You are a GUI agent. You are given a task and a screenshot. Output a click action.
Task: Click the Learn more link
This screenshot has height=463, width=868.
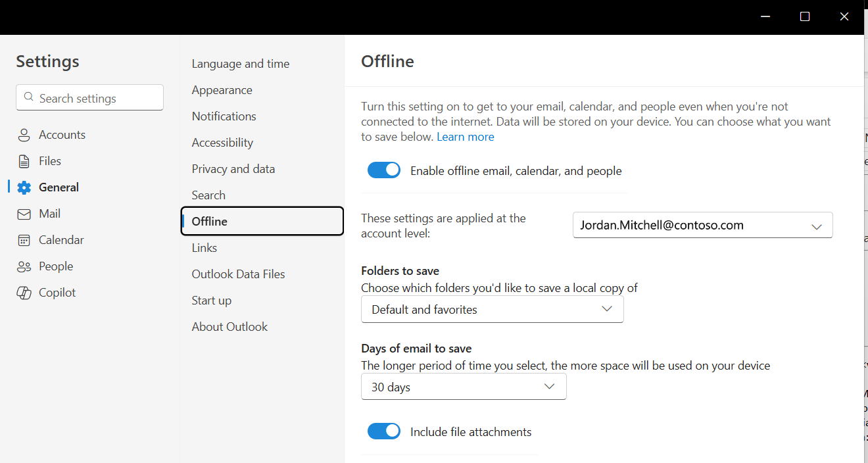point(465,136)
